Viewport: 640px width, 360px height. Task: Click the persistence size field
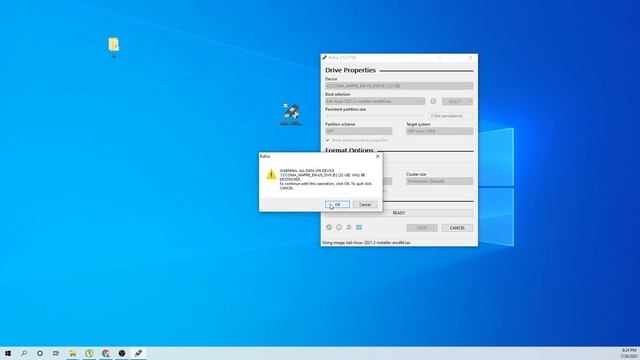tap(451, 116)
